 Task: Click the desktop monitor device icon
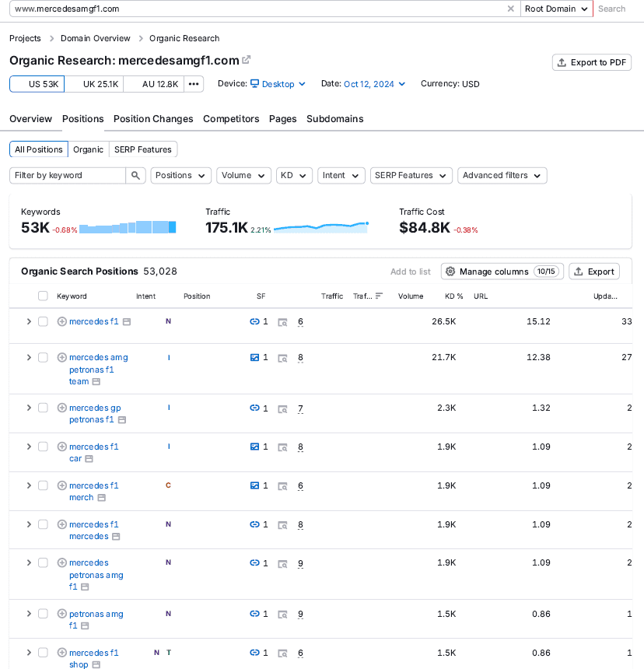(x=254, y=84)
